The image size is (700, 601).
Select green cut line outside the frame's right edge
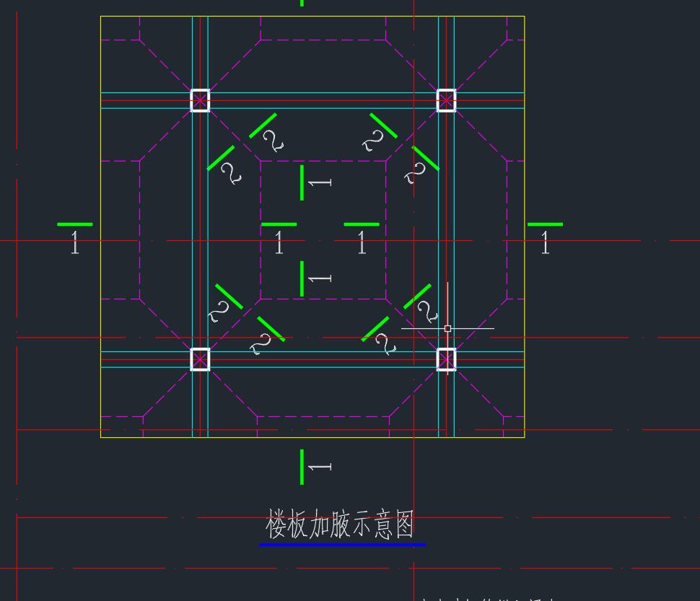pyautogui.click(x=545, y=224)
